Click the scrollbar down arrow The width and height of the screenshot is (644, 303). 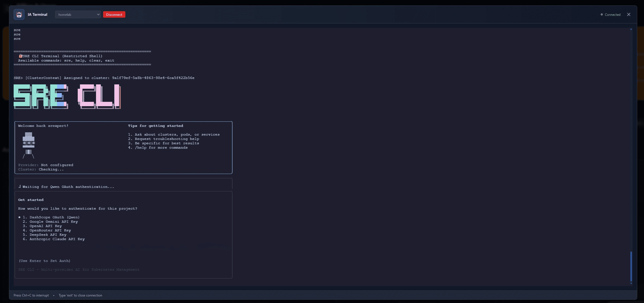click(631, 283)
